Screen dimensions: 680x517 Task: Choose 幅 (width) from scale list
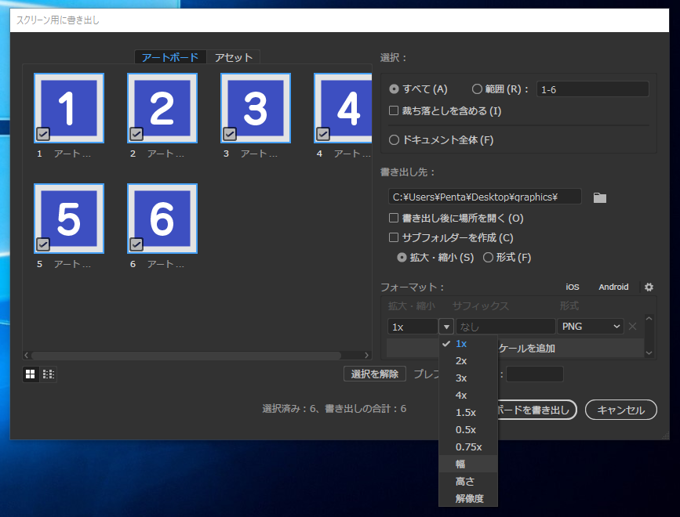click(x=468, y=464)
